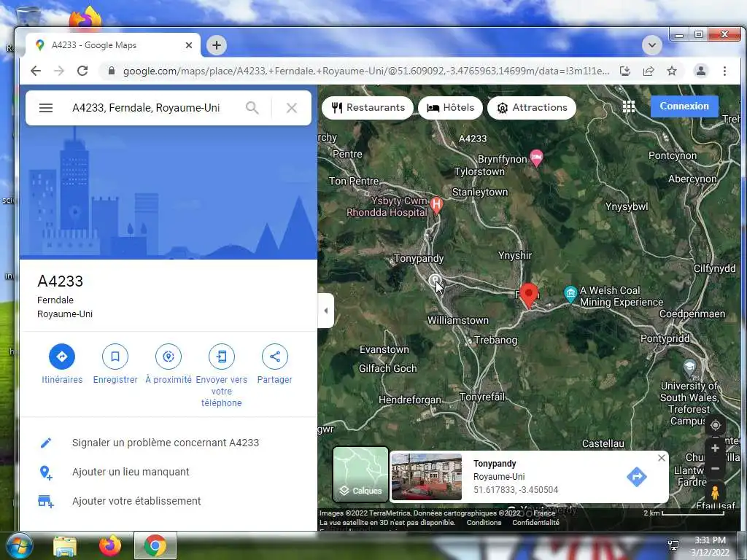Click University of South Wales marker icon
This screenshot has height=560, width=747.
[x=689, y=367]
